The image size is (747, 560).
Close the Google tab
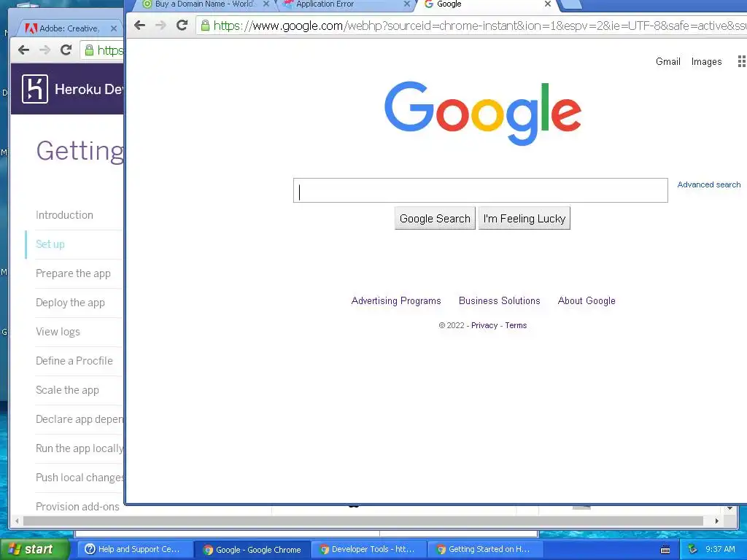548,4
